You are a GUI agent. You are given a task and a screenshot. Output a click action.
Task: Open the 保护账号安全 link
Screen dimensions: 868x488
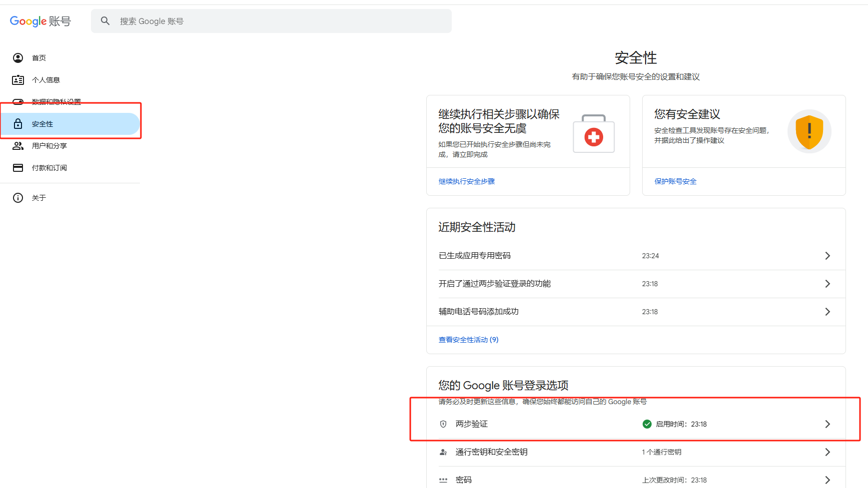pos(675,181)
